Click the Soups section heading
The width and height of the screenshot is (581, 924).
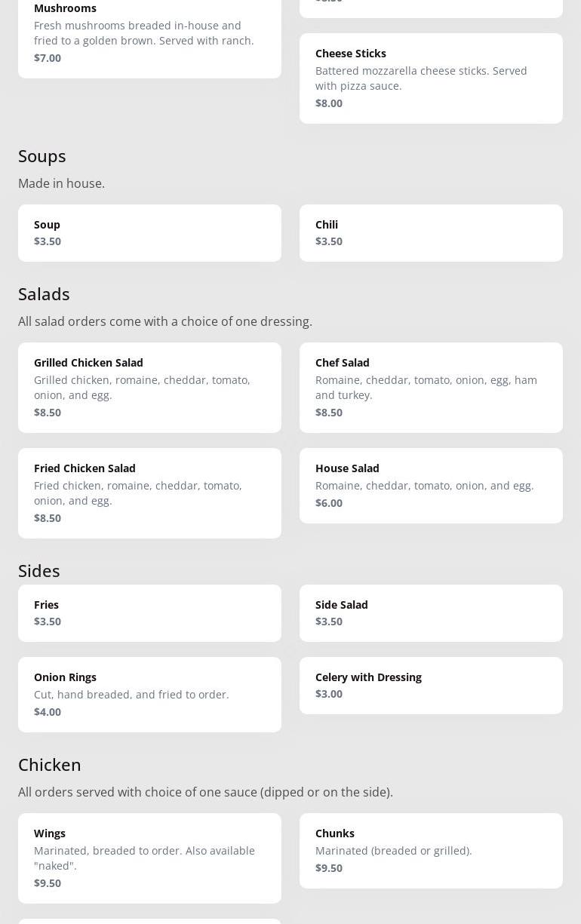pyautogui.click(x=42, y=156)
